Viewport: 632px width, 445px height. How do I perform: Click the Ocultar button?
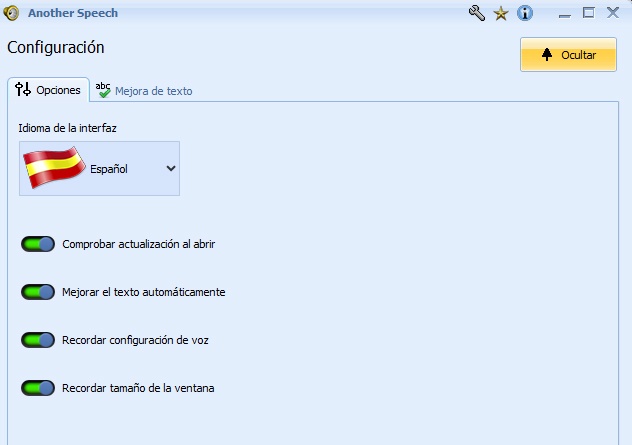(x=568, y=54)
